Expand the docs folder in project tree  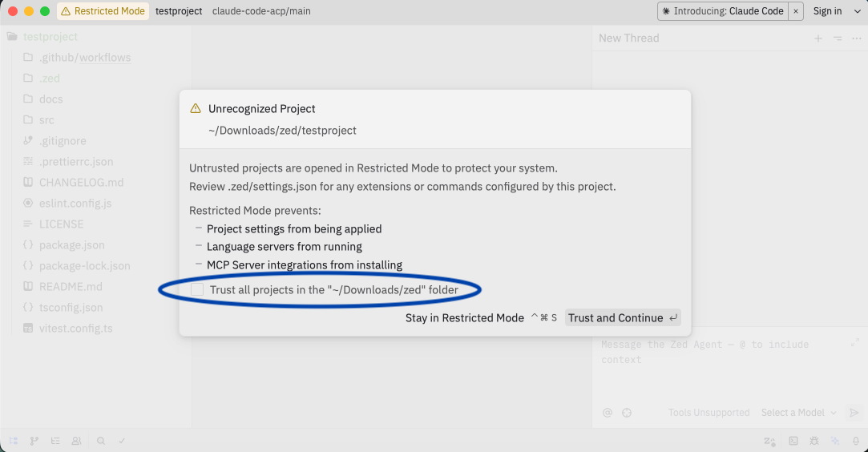pyautogui.click(x=50, y=99)
